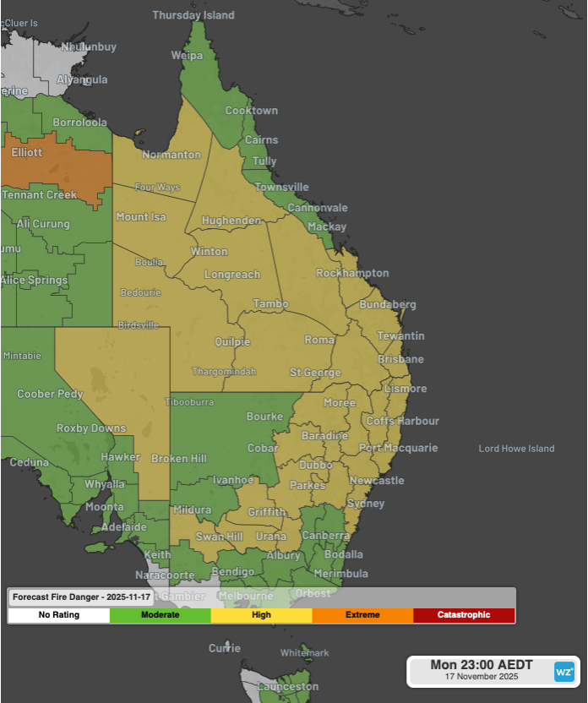Select the No Rating white legend swatch
Viewport: 588px width, 703px height.
pyautogui.click(x=59, y=615)
